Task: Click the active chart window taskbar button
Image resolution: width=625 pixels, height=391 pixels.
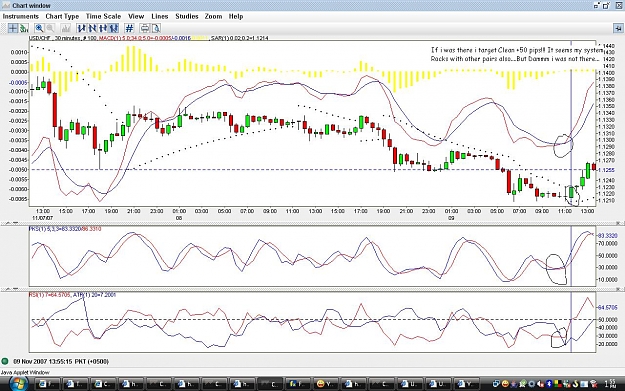Action: (x=269, y=384)
